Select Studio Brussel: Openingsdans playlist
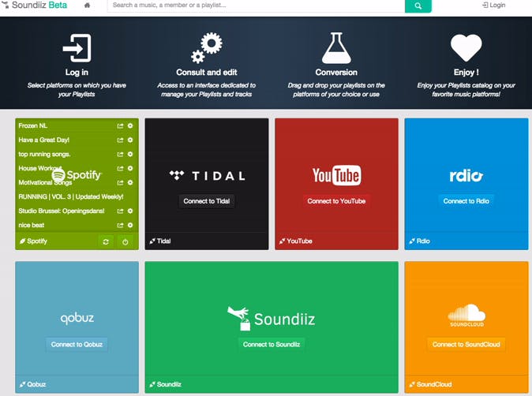The image size is (532, 396). tap(62, 211)
